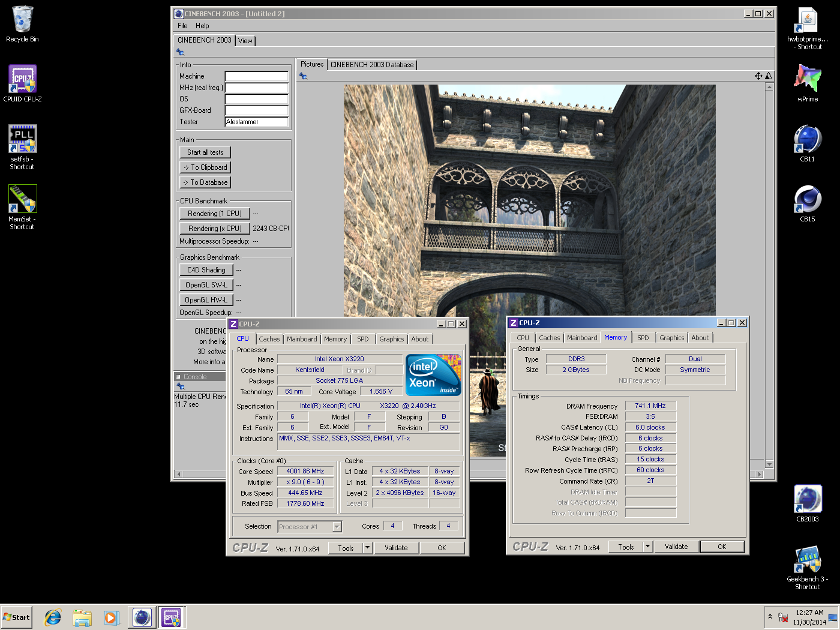Click Validate in left CPU-Z window
Viewport: 840px width, 630px height.
pos(396,548)
